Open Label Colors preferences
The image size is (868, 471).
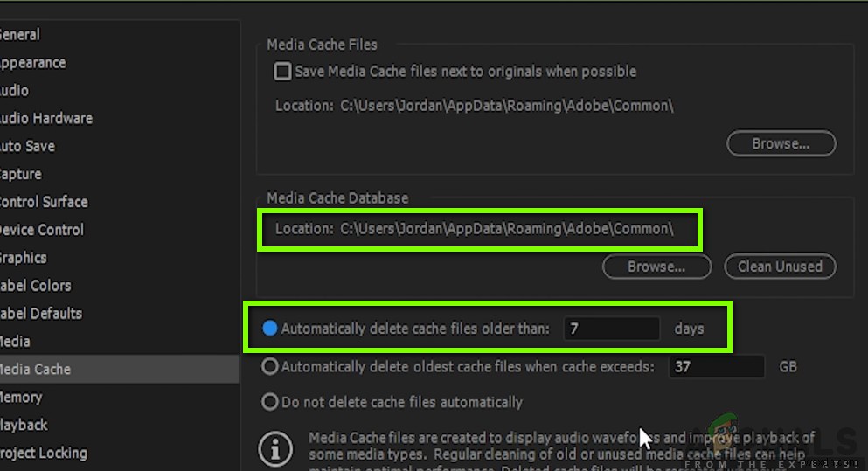coord(35,286)
